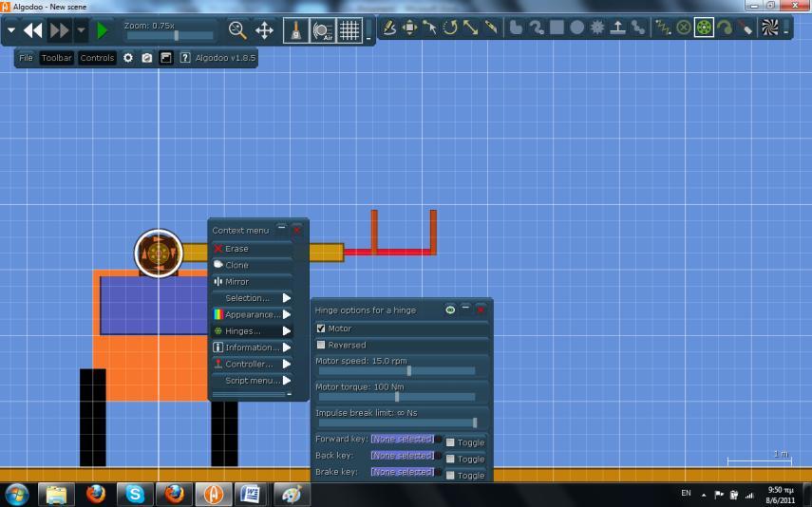Check the Reversed checkbox
This screenshot has width=812, height=507.
point(321,345)
